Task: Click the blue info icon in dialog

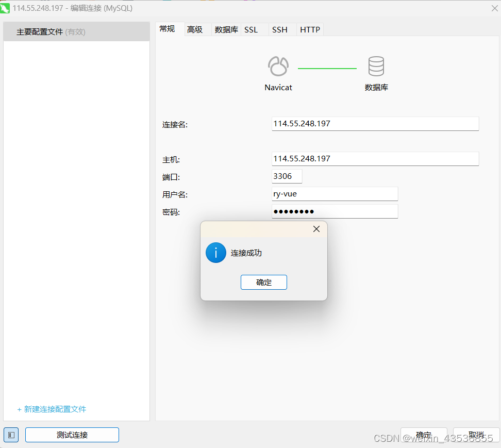Action: click(x=216, y=253)
